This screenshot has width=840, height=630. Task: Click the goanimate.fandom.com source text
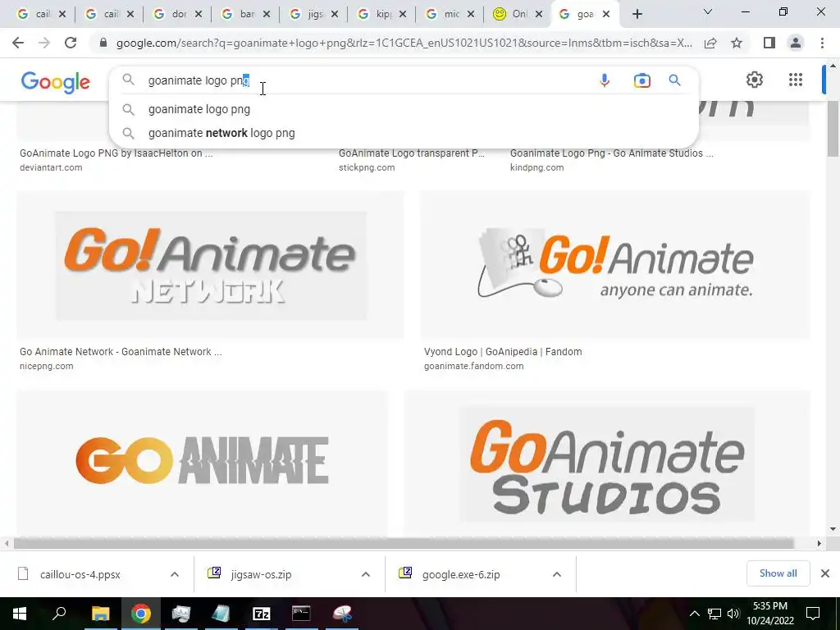pos(473,367)
